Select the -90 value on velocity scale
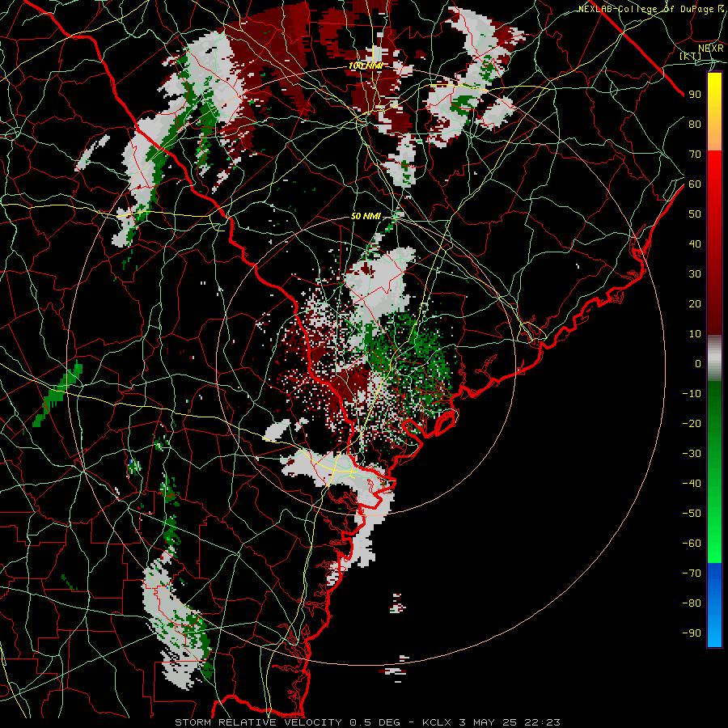Image resolution: width=728 pixels, height=728 pixels. pos(692,633)
